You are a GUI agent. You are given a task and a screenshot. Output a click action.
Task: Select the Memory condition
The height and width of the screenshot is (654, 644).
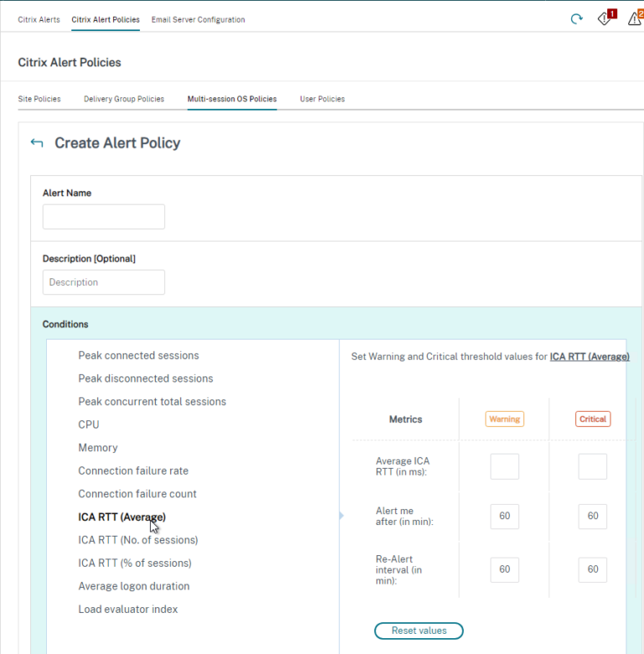pos(98,448)
